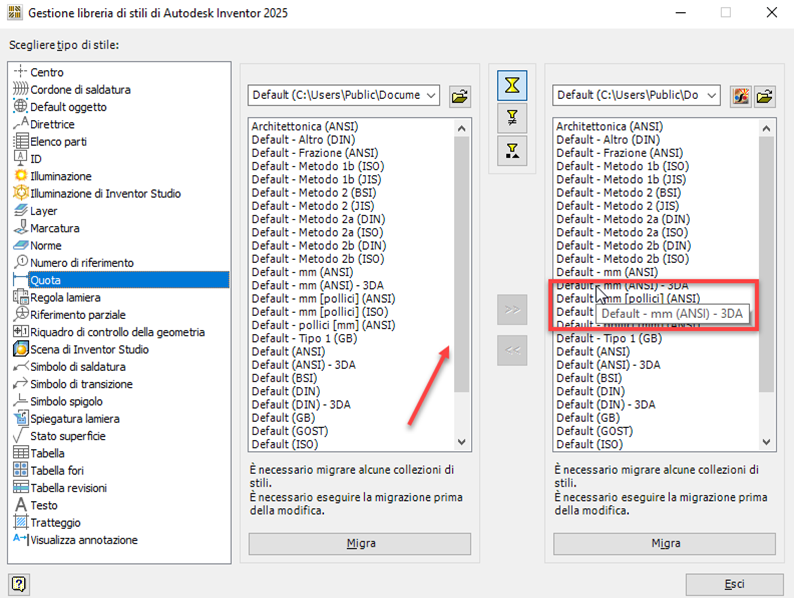Image resolution: width=794 pixels, height=598 pixels.
Task: Click left list scrollbar down arrow
Action: point(461,442)
